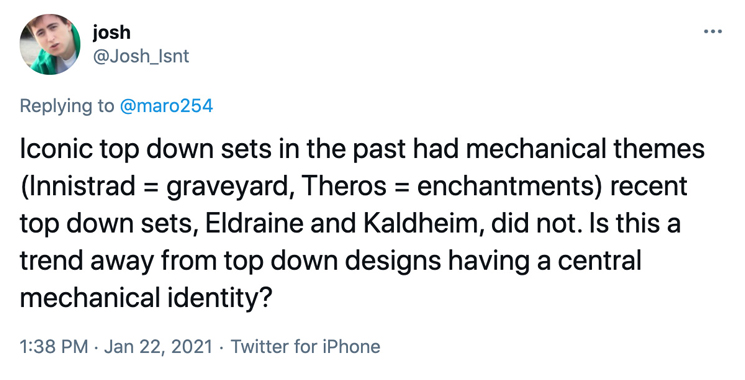Click the word enchantments) in the tweet
The width and height of the screenshot is (745, 380).
point(511,186)
